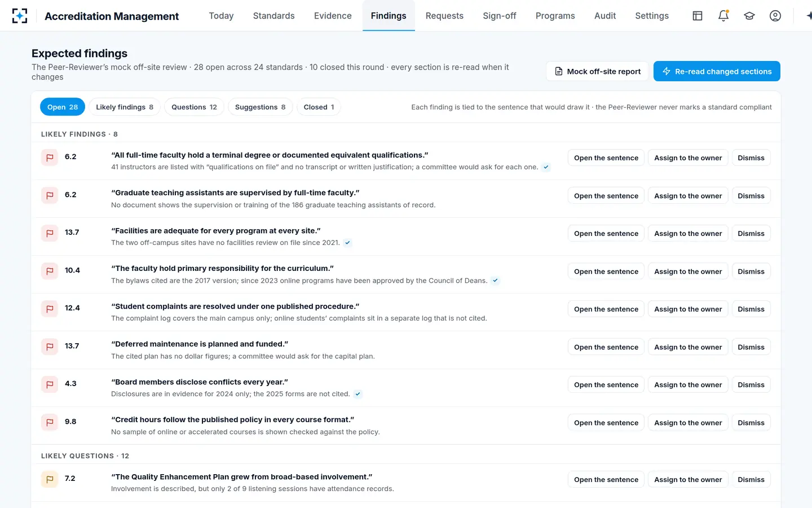Show the Questions 12 filter
Image resolution: width=812 pixels, height=508 pixels.
click(194, 107)
